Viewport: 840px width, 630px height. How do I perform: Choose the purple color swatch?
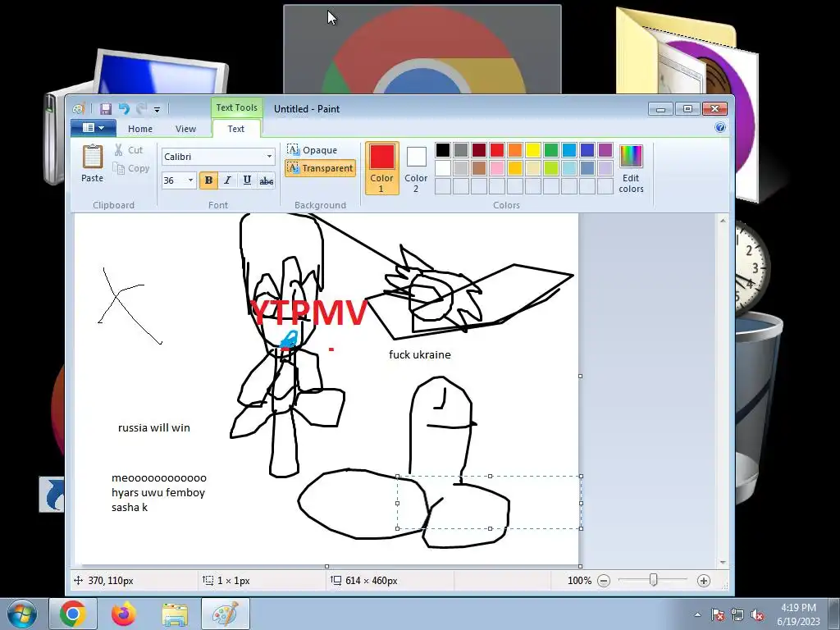pos(605,150)
